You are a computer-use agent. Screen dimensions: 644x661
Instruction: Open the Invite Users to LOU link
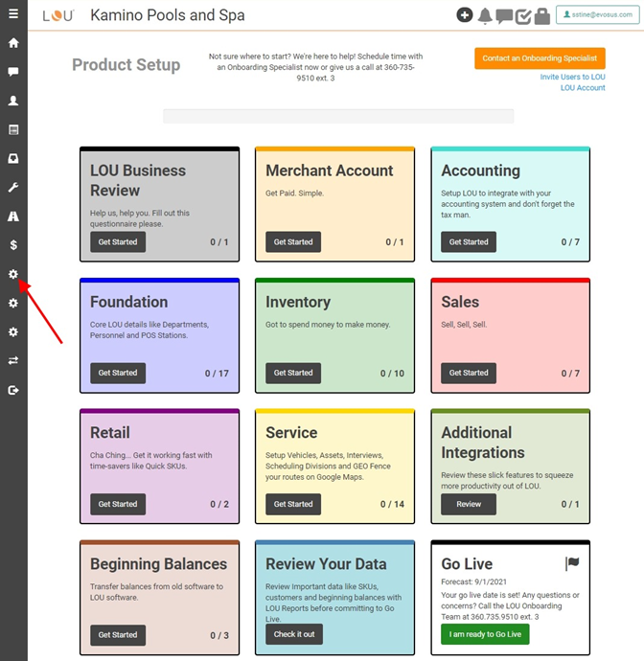coord(572,77)
